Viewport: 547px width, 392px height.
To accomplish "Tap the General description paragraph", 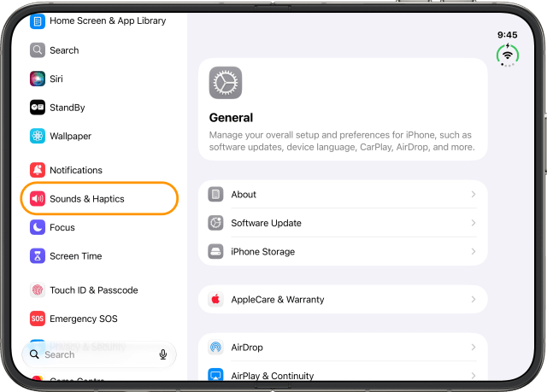I will [x=342, y=141].
